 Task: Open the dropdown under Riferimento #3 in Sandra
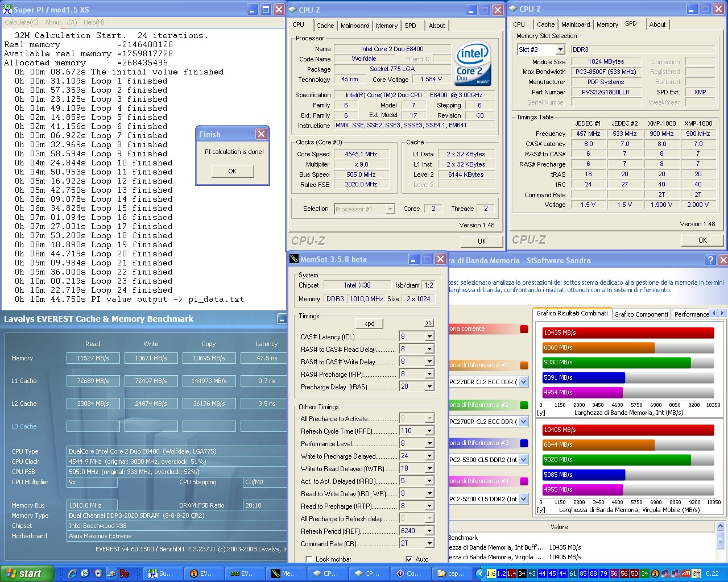click(x=524, y=459)
